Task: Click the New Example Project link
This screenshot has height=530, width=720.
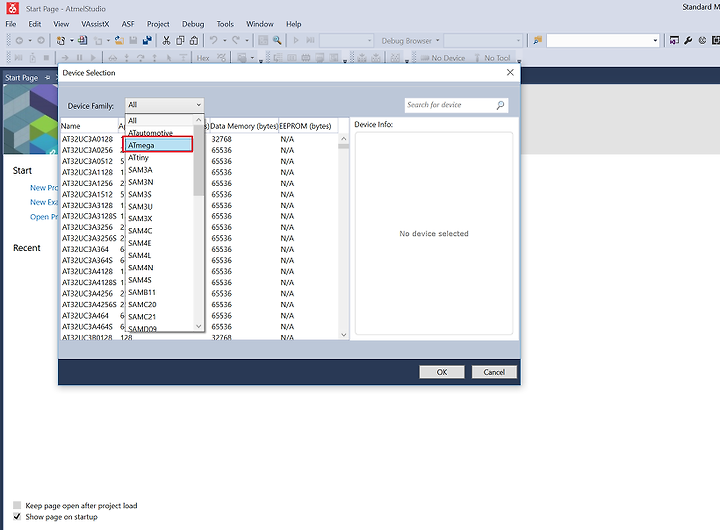Action: [44, 202]
